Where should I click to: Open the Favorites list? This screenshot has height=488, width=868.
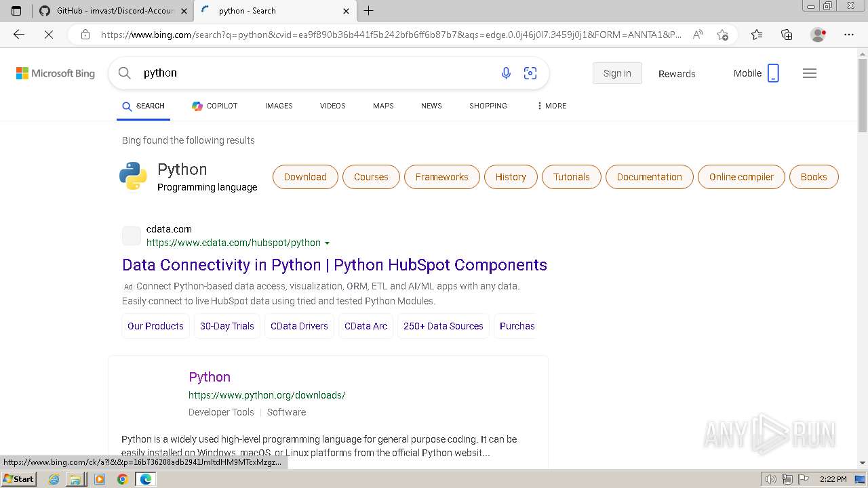click(757, 35)
